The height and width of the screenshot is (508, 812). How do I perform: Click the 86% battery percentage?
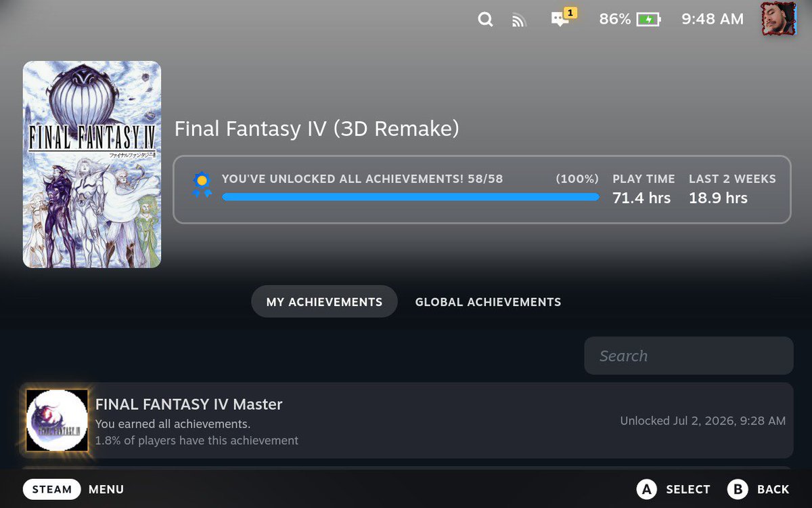615,20
